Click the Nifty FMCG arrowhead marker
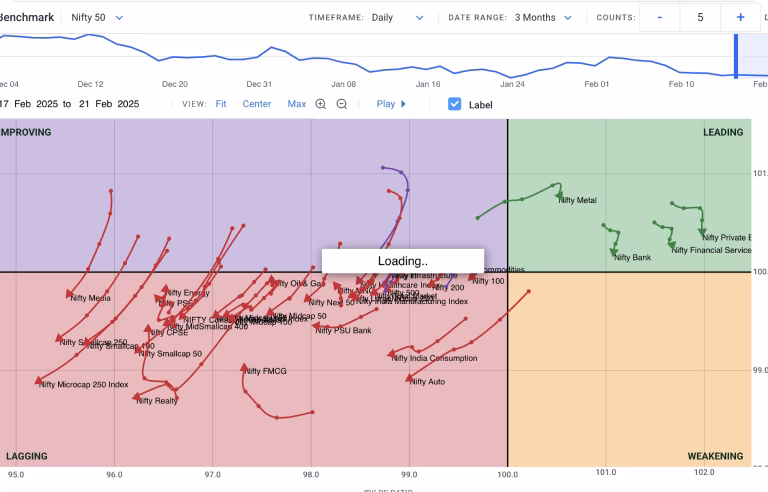The width and height of the screenshot is (768, 492). tap(245, 369)
